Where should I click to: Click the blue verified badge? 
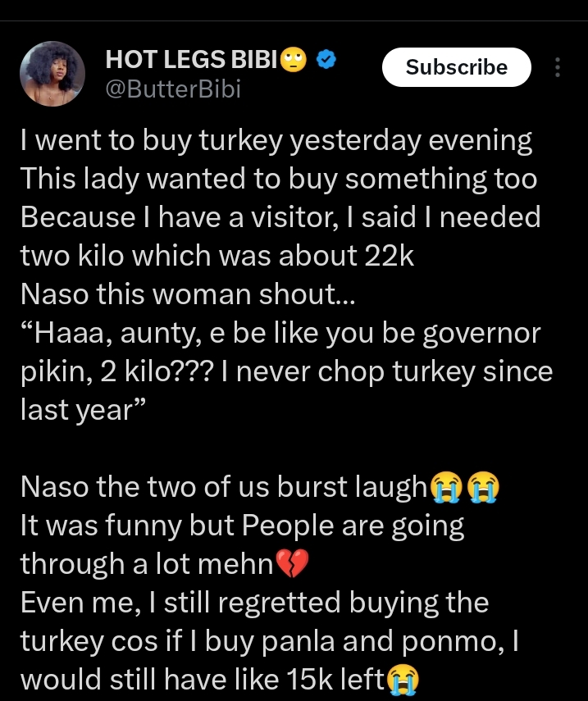(326, 60)
